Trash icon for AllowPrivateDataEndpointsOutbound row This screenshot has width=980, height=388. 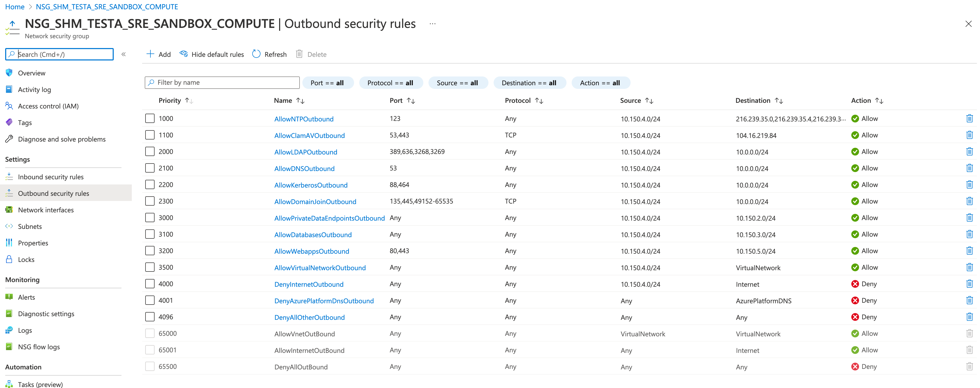point(969,218)
